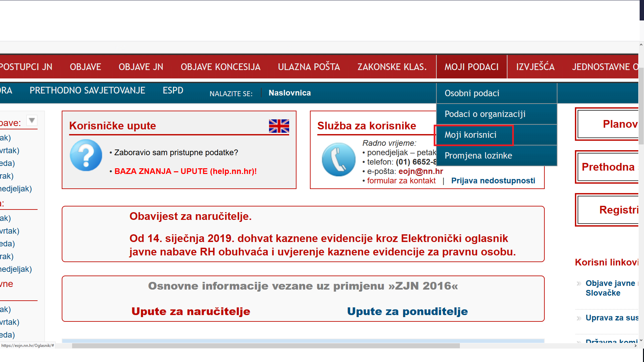The height and width of the screenshot is (362, 644).
Task: Choose Moji korisnici from the menu
Action: tap(497, 135)
